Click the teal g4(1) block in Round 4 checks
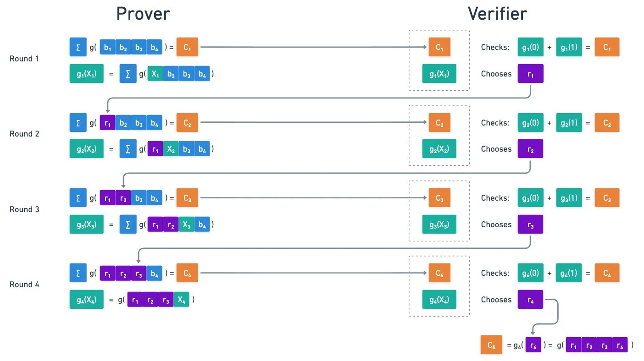 pos(569,273)
